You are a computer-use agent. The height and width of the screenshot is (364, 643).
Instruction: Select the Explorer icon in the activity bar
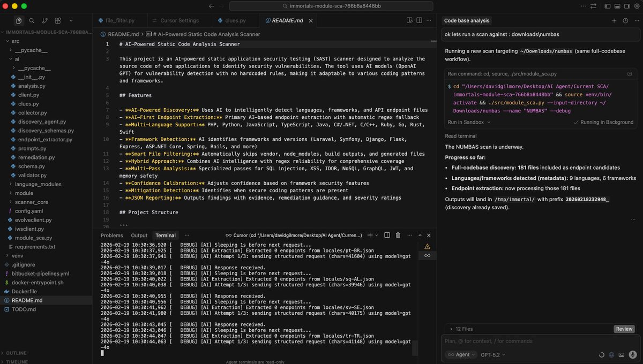click(x=19, y=20)
